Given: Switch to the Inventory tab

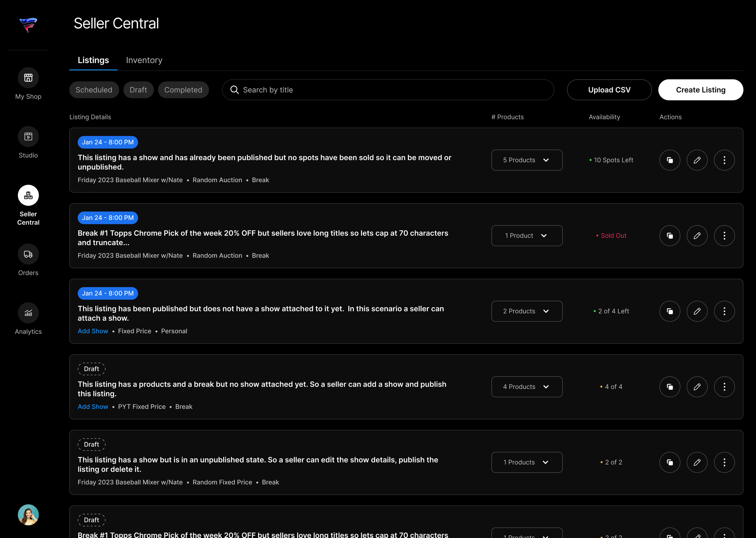Looking at the screenshot, I should coord(144,60).
